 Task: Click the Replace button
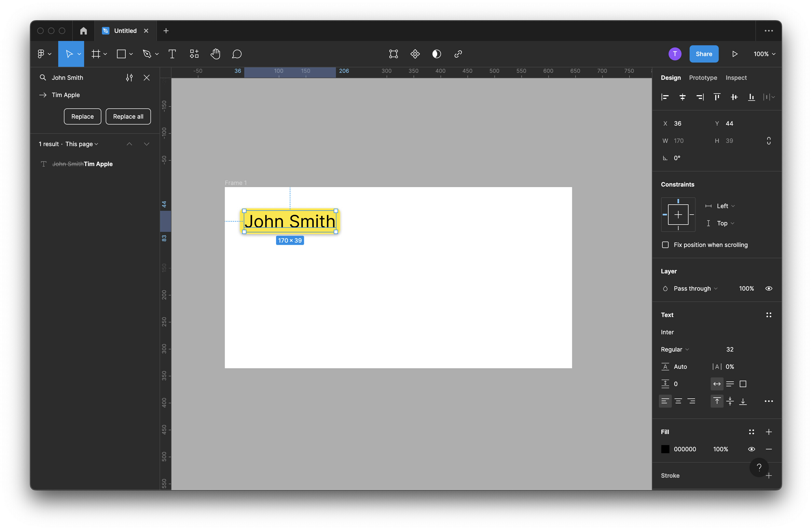click(x=82, y=117)
